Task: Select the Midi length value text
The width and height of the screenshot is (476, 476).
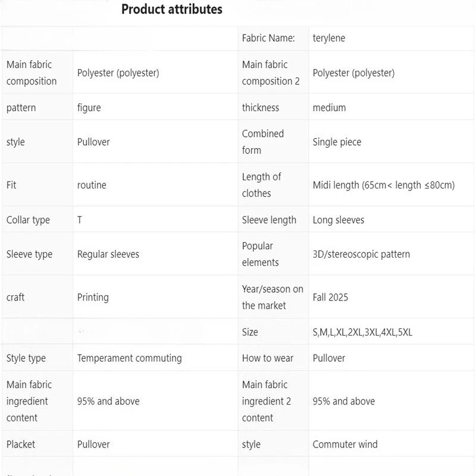Action: (384, 185)
